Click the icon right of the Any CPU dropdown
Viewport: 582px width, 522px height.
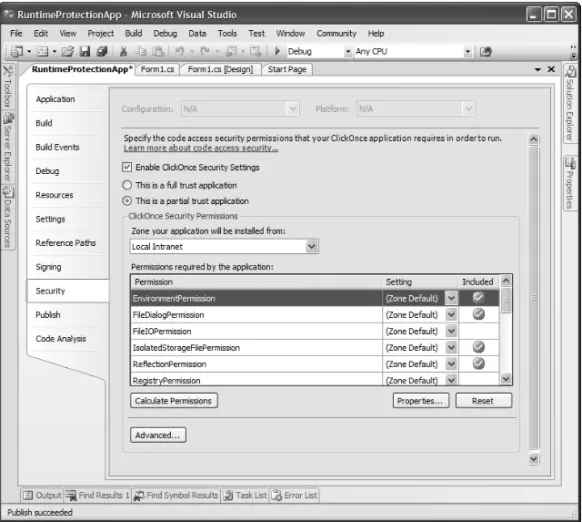[485, 51]
